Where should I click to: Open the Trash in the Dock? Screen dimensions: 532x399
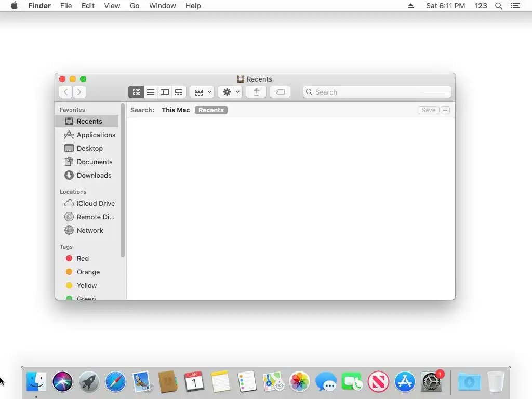pyautogui.click(x=496, y=382)
